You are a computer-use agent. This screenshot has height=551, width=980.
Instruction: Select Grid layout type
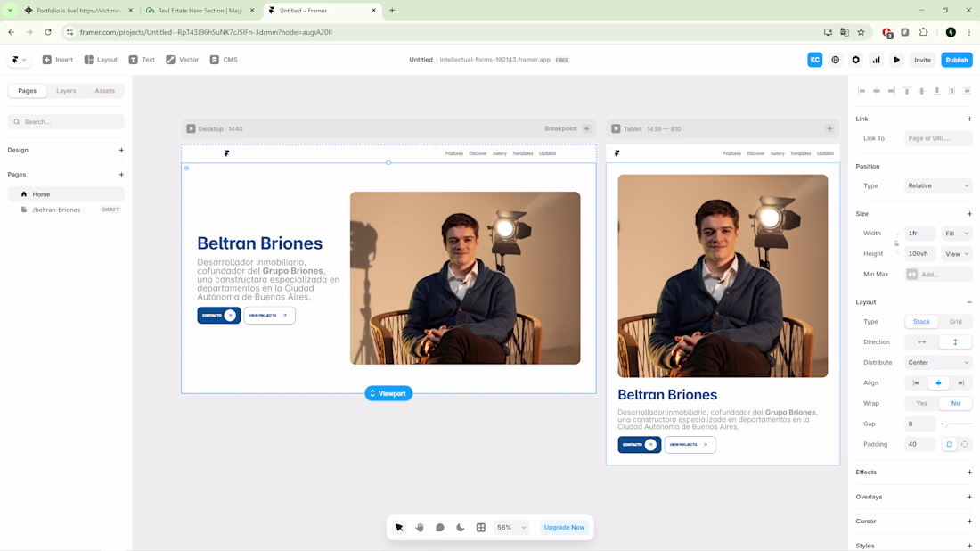point(955,322)
